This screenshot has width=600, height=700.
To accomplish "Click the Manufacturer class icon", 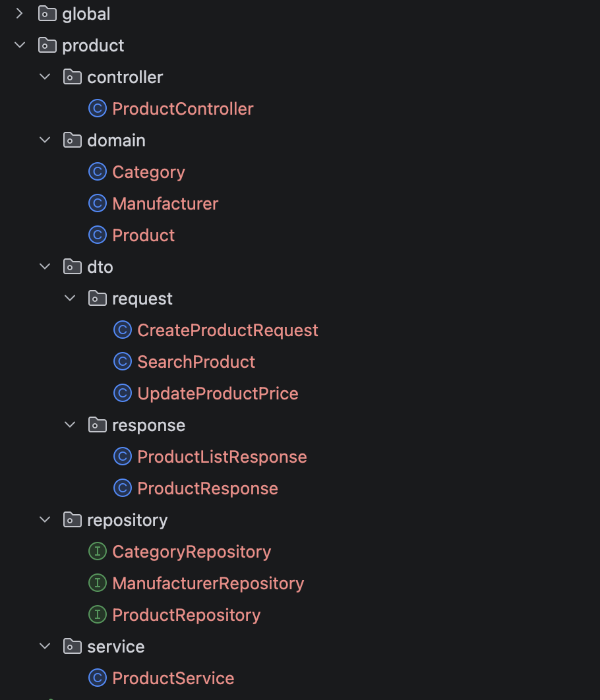I will [98, 204].
